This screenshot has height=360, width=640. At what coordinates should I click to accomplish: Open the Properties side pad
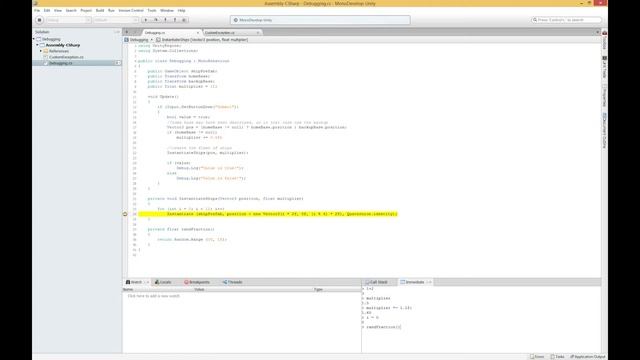pos(604,96)
